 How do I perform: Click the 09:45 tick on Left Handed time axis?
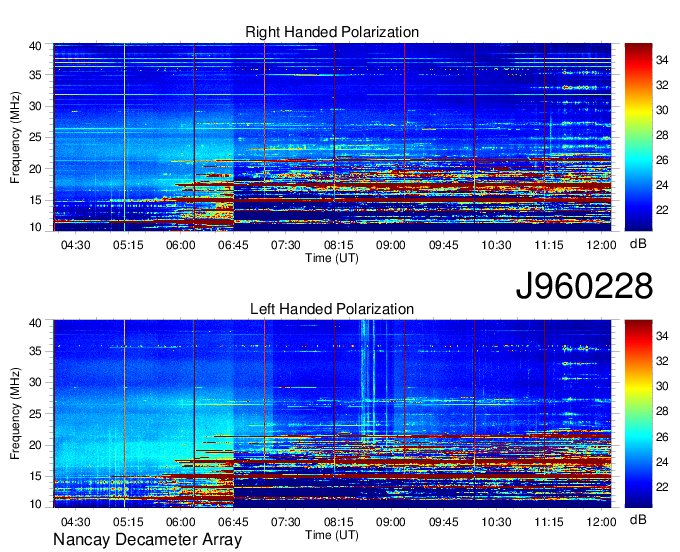444,522
